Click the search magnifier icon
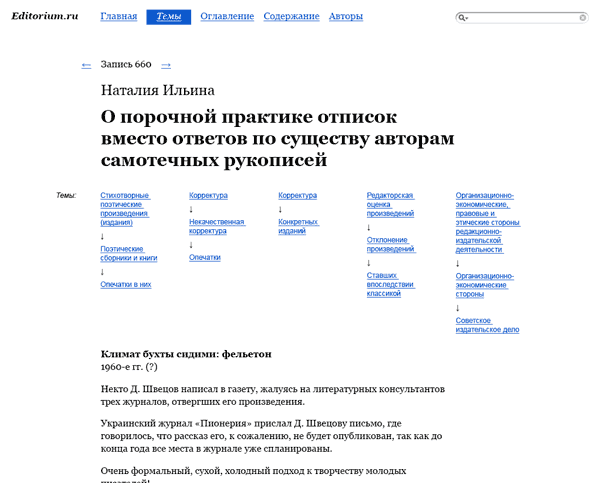The height and width of the screenshot is (483, 600). [x=462, y=18]
